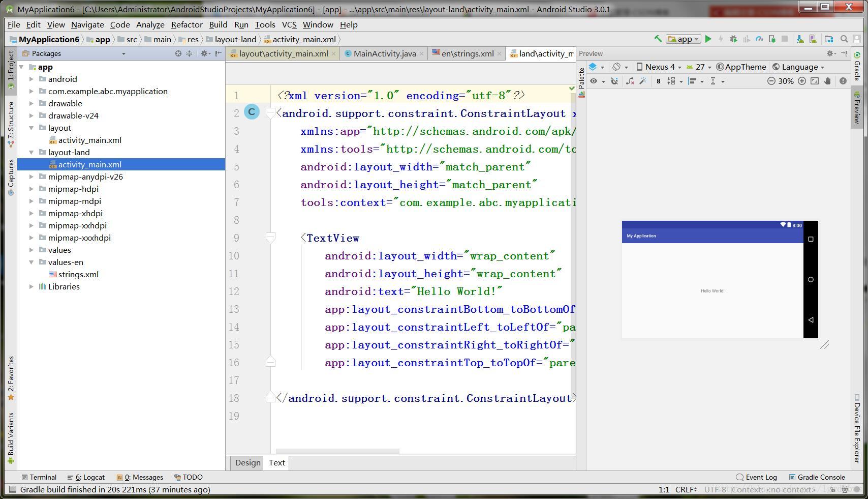This screenshot has width=868, height=499.
Task: Click Clear All Constraints icon
Action: pyautogui.click(x=630, y=81)
